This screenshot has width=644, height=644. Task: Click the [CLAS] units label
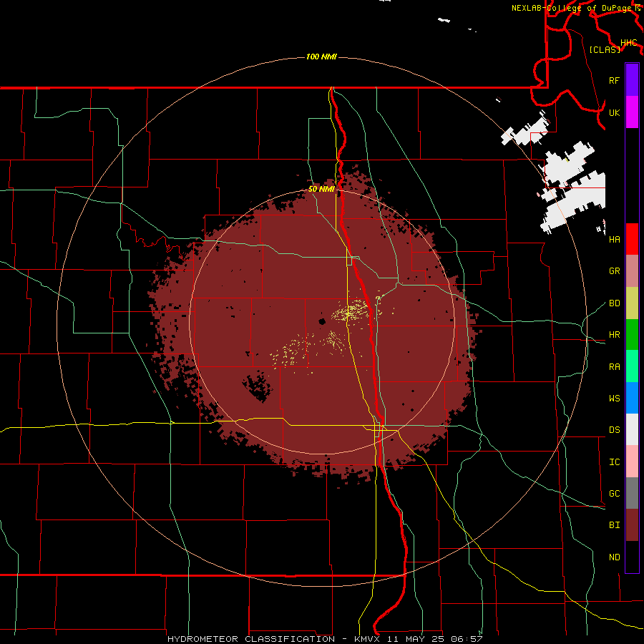605,49
